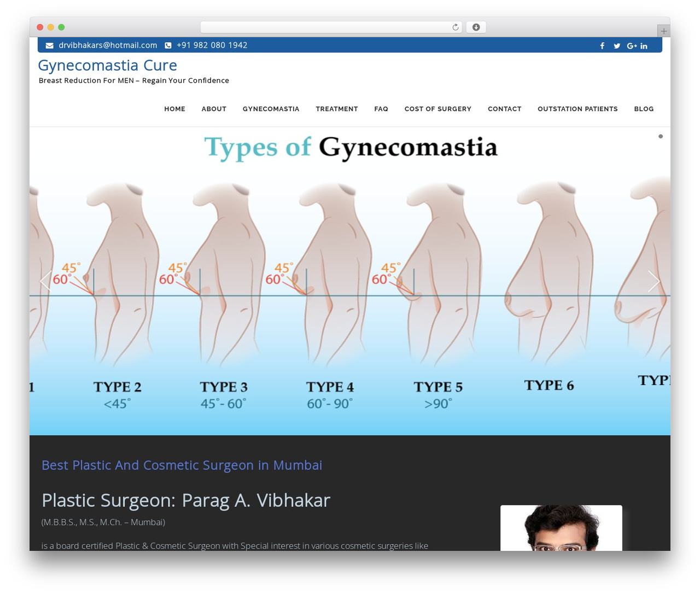Open the FAQ menu item
700x593 pixels.
[381, 109]
